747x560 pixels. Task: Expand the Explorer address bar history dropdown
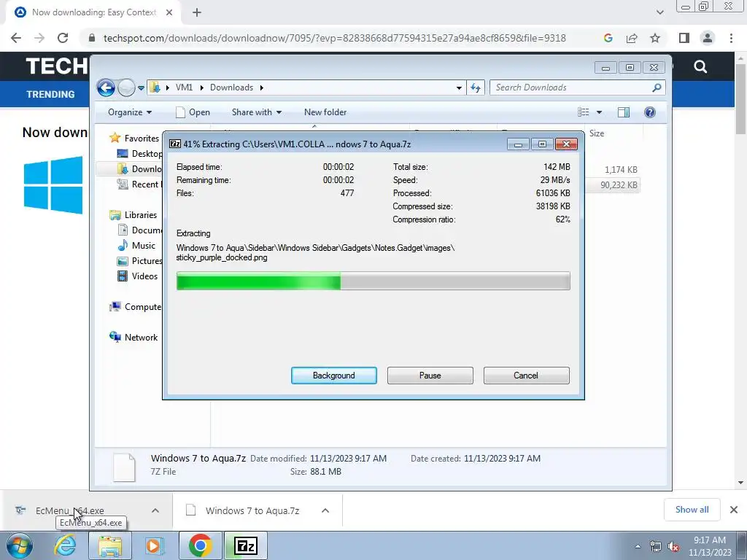tap(459, 87)
